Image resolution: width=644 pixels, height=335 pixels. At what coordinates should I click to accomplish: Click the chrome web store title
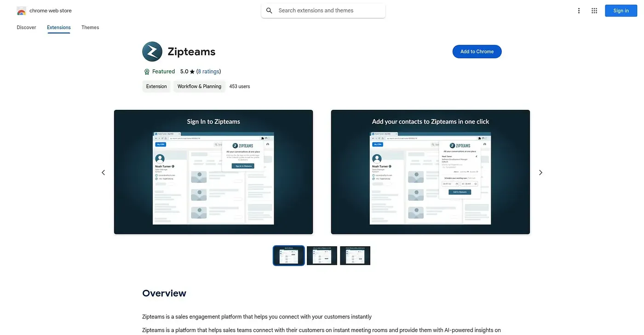(51, 11)
